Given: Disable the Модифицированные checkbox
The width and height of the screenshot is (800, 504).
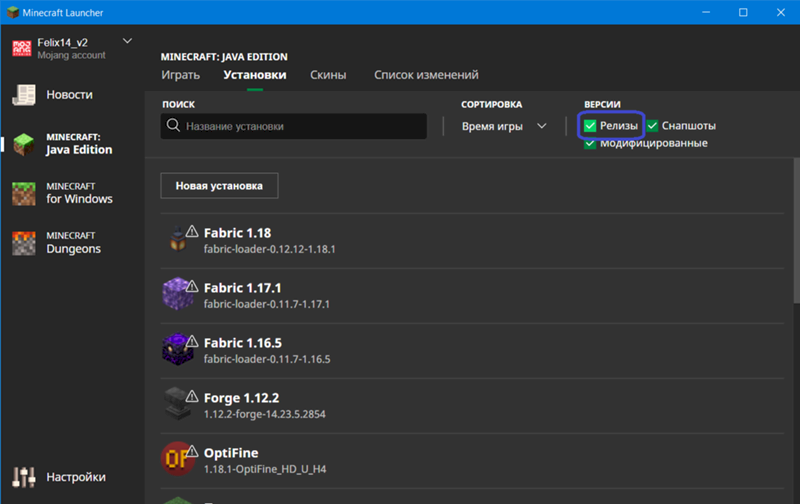Looking at the screenshot, I should [591, 143].
